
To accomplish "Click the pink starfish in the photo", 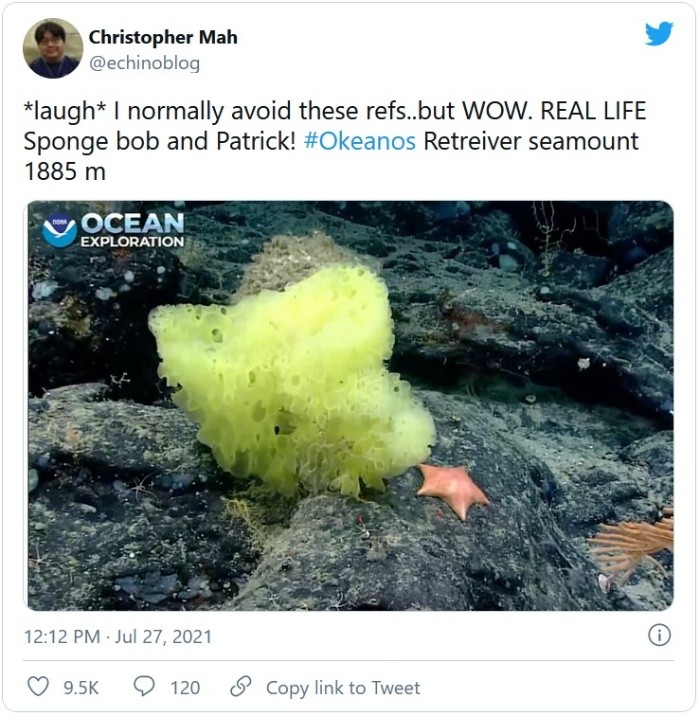I will (x=452, y=487).
